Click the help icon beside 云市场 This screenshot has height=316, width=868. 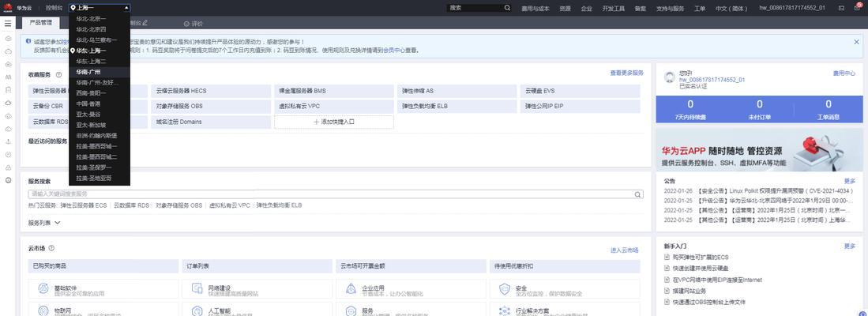pos(51,249)
